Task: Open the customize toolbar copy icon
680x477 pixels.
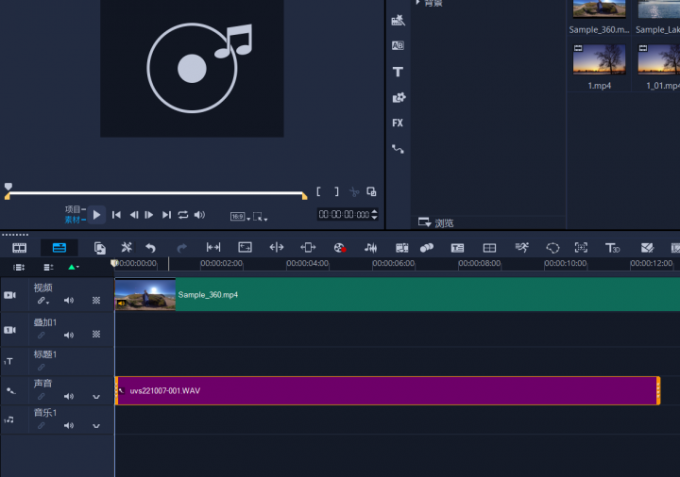Action: pos(100,248)
